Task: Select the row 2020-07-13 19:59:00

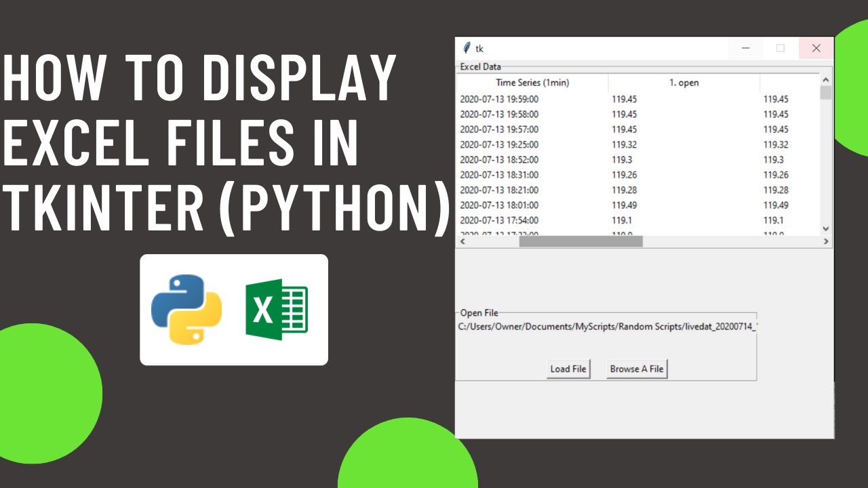Action: pyautogui.click(x=639, y=99)
